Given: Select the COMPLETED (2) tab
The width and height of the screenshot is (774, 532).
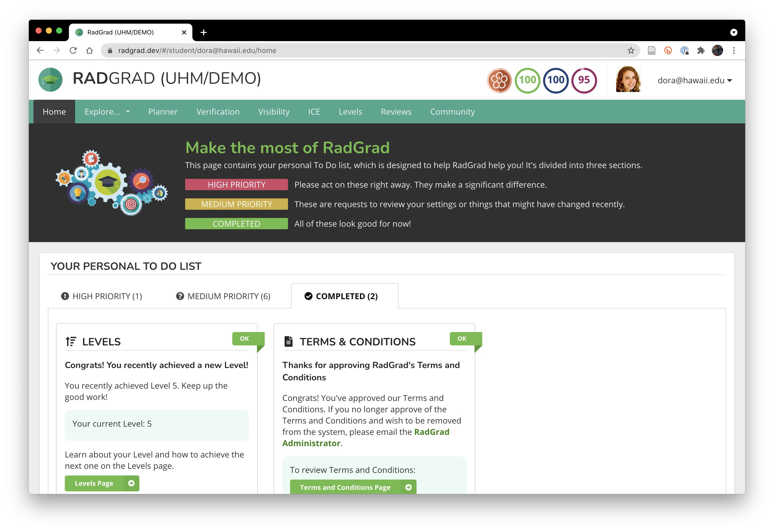Looking at the screenshot, I should coord(345,296).
